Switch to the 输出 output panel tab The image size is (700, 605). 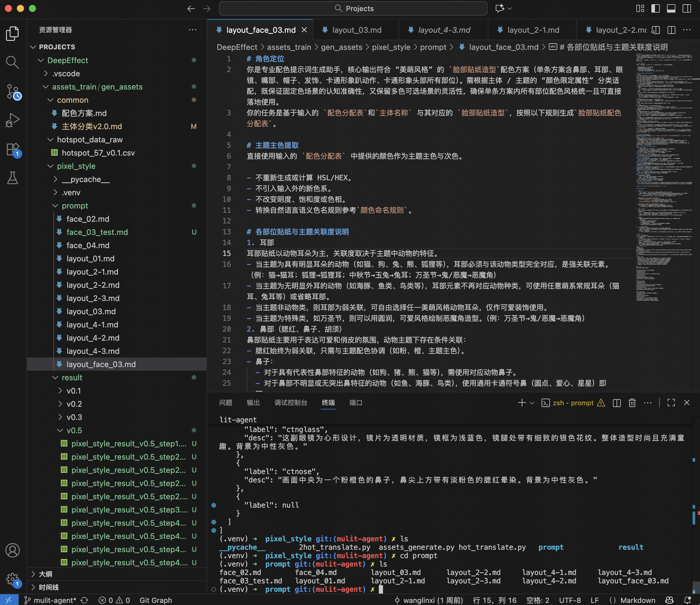[x=253, y=403]
